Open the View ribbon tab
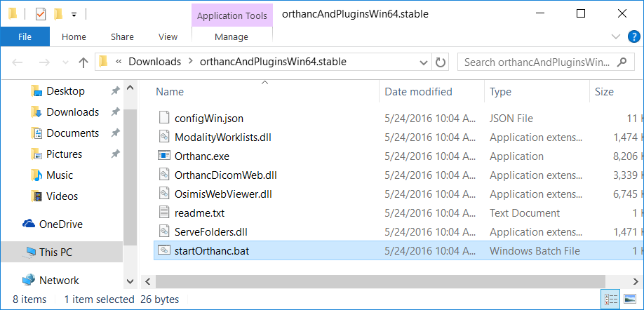This screenshot has height=310, width=644. point(168,36)
